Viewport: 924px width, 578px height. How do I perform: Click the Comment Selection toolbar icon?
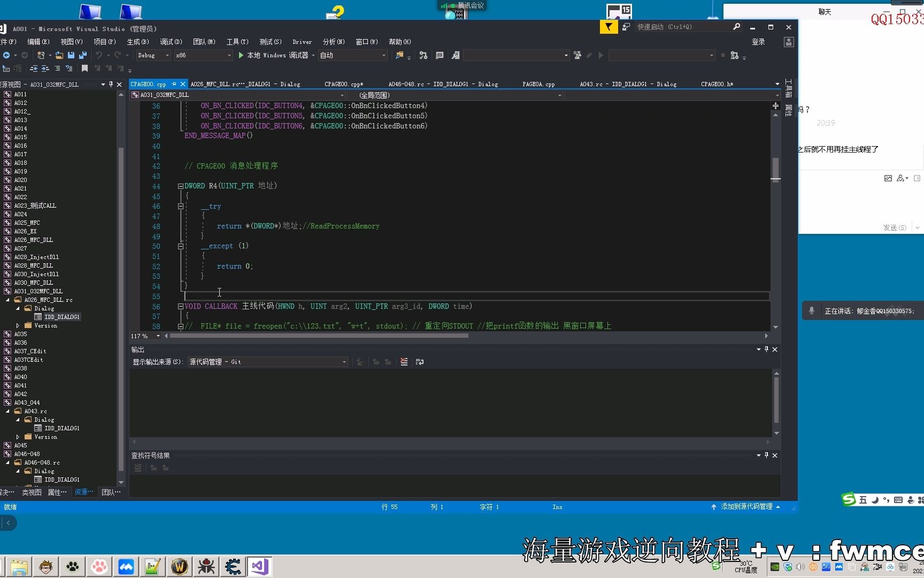click(x=57, y=69)
